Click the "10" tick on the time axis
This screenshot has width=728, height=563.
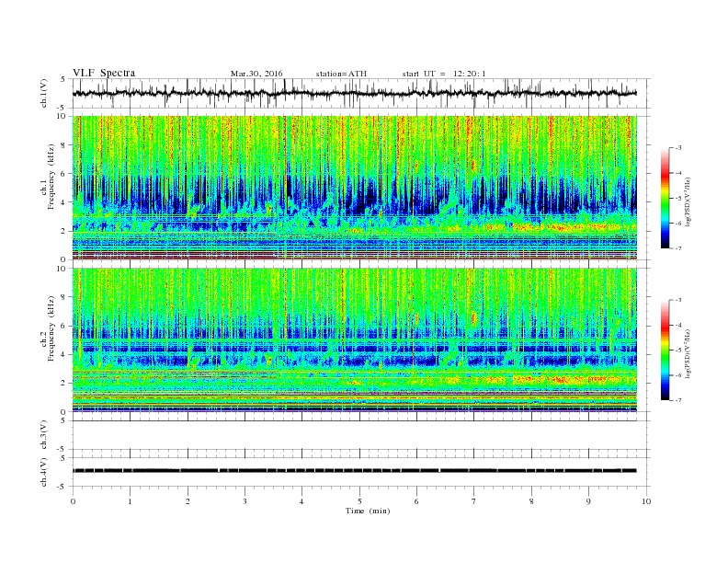click(x=646, y=501)
